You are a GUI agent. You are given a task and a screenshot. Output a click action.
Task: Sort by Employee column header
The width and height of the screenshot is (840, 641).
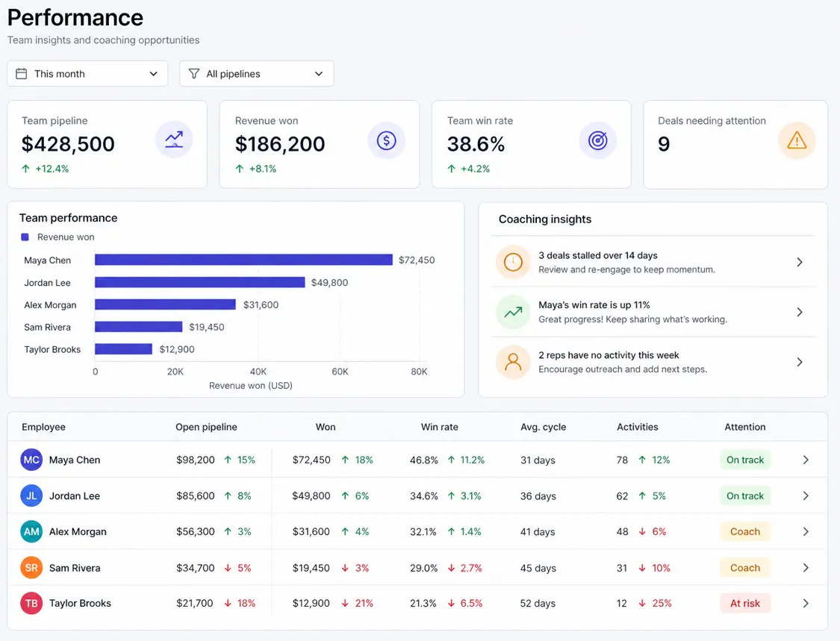[43, 427]
